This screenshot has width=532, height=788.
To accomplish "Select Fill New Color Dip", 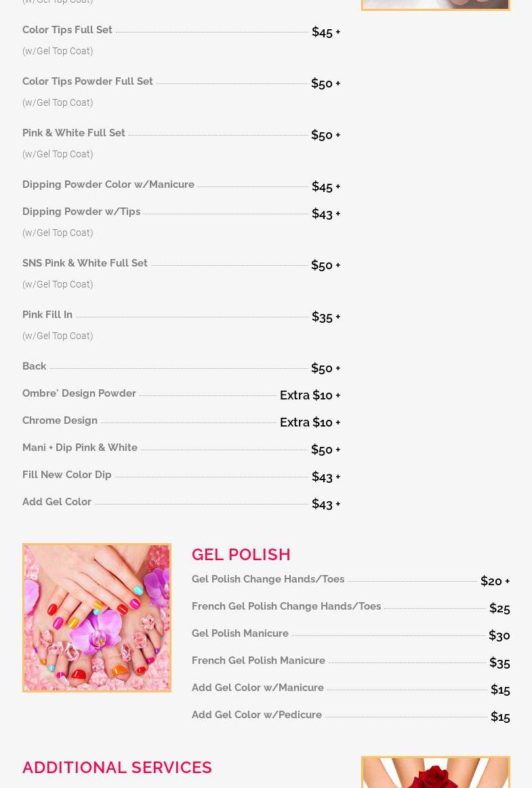I will point(67,475).
